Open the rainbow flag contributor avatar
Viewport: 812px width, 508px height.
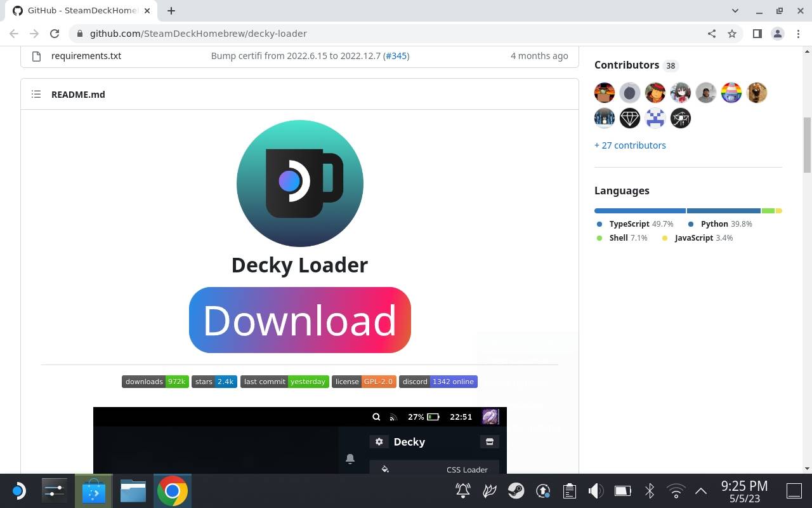click(x=731, y=93)
